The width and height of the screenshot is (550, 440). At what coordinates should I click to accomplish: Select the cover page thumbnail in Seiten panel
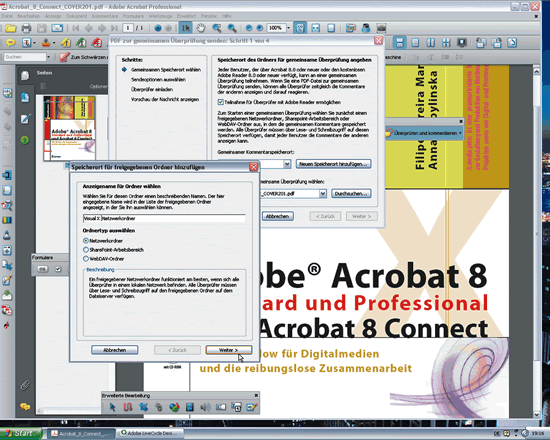click(x=69, y=128)
